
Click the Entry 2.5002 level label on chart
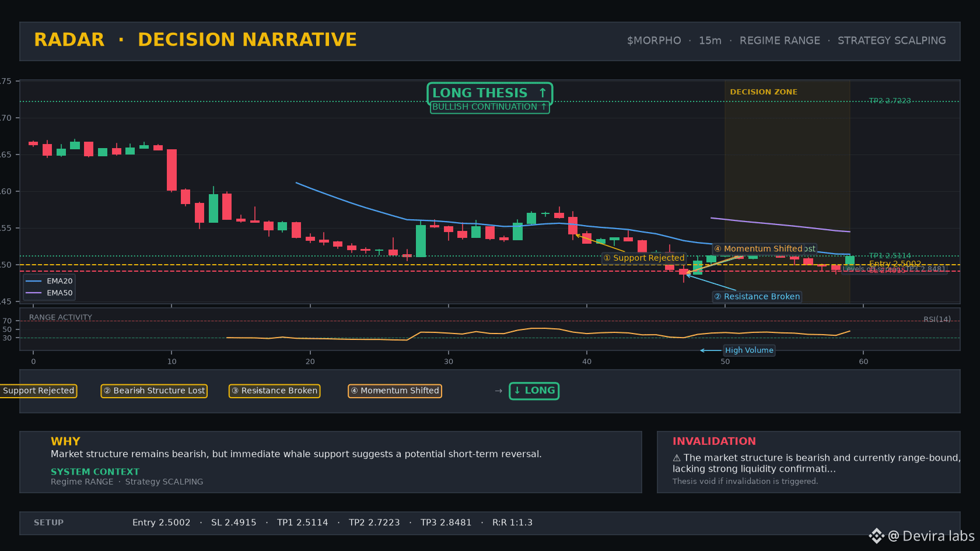click(x=895, y=264)
